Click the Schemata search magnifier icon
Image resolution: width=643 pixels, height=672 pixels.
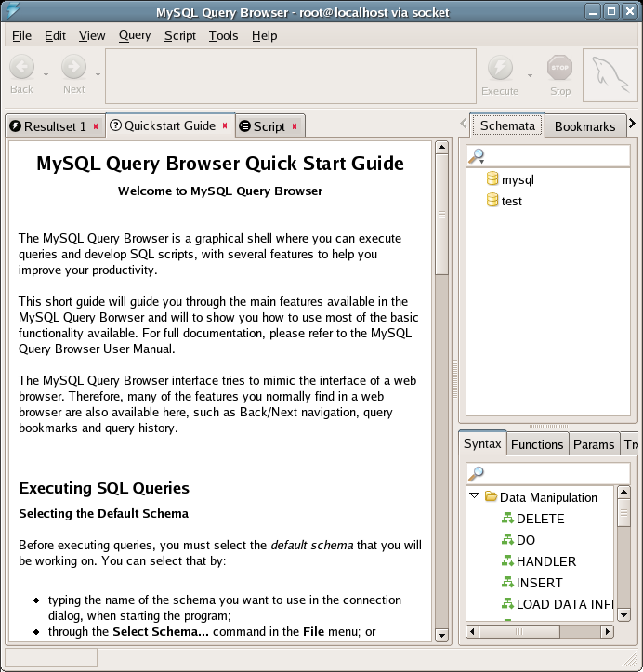[476, 156]
